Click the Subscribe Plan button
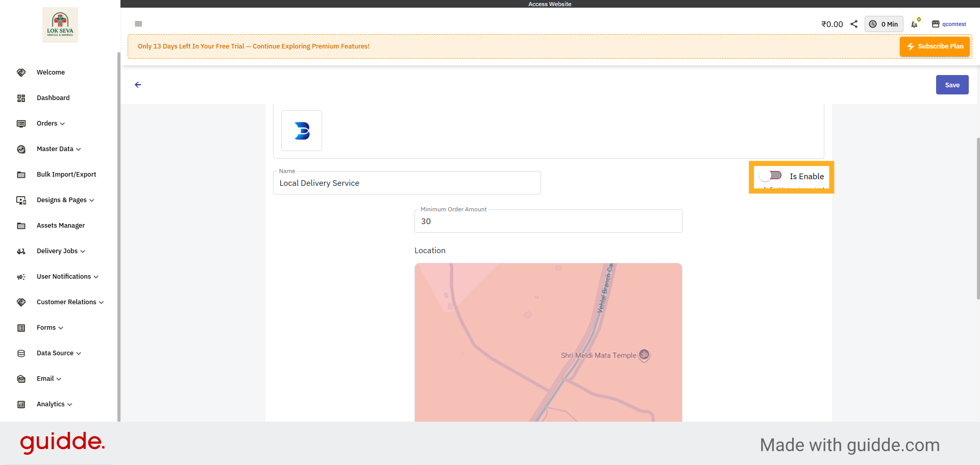Viewport: 980px width, 465px height. (935, 46)
